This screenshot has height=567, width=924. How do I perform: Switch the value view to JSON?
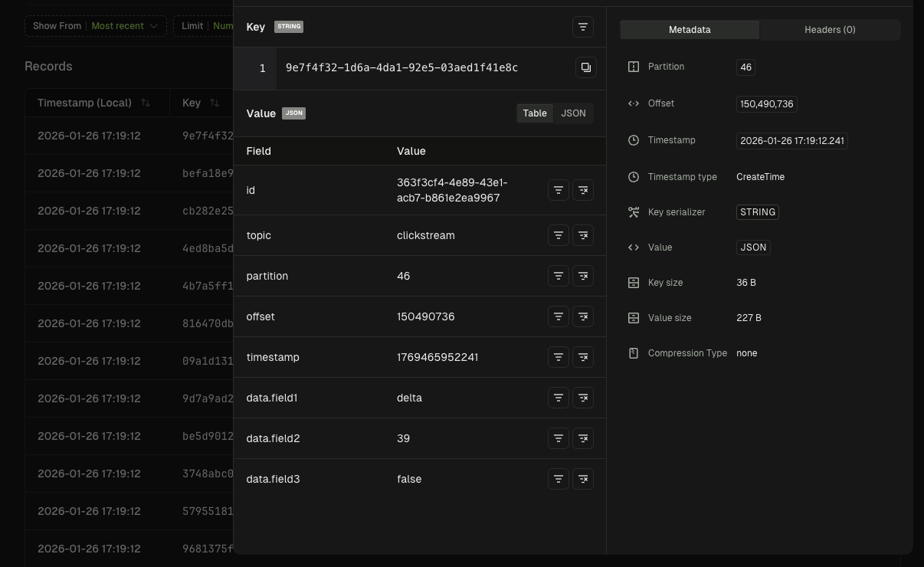pyautogui.click(x=573, y=113)
